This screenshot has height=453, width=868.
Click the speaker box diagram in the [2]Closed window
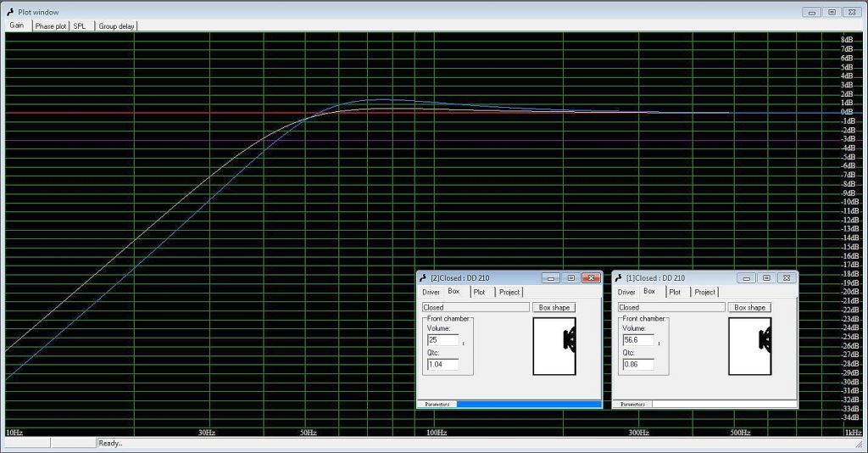pyautogui.click(x=554, y=345)
